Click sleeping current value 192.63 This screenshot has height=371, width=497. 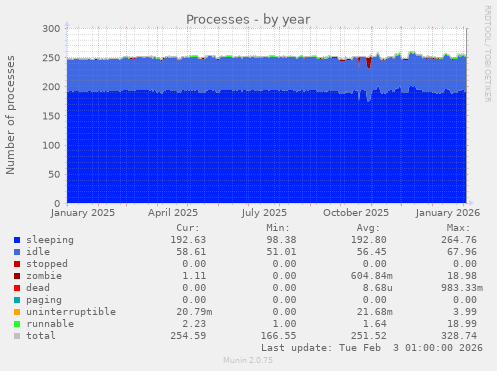pos(188,240)
